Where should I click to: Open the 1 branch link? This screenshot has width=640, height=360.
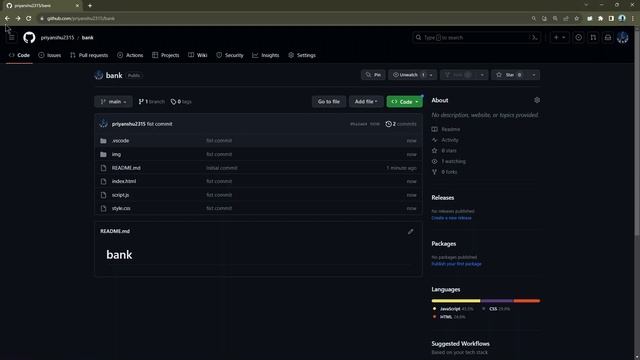(x=151, y=102)
